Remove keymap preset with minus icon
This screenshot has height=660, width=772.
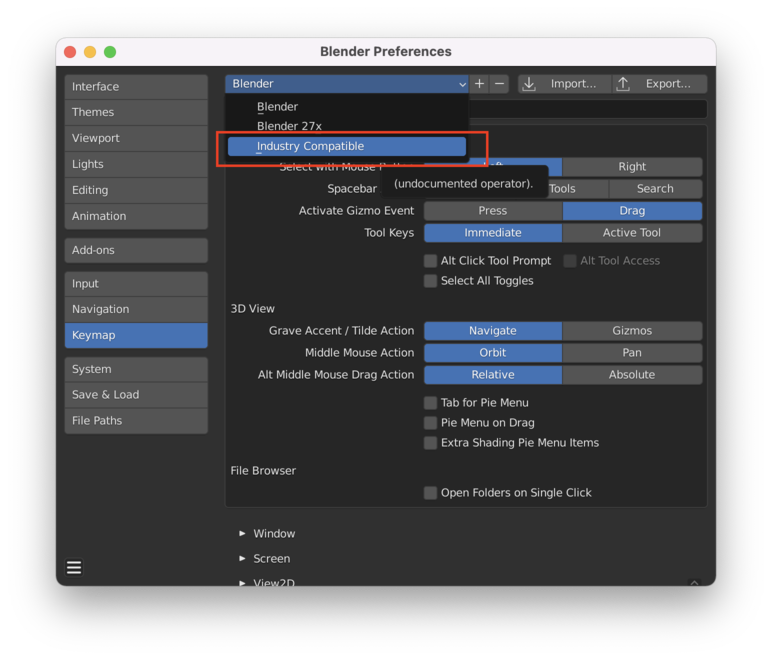[499, 84]
